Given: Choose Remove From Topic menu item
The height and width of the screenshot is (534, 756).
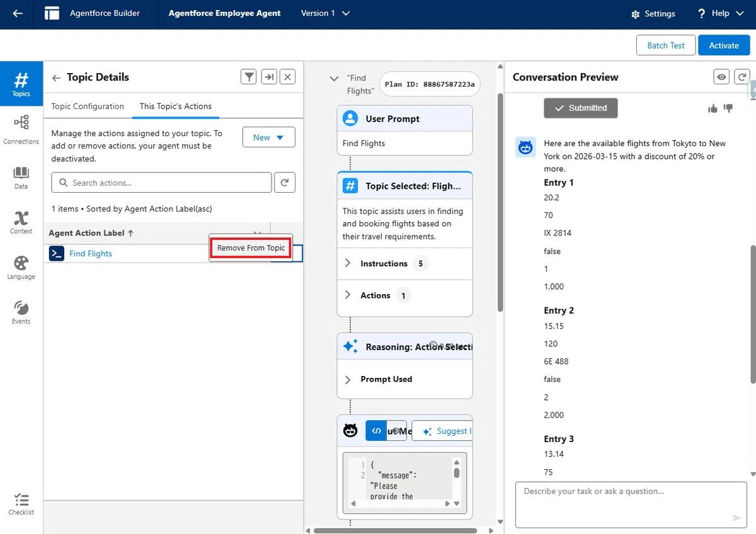Looking at the screenshot, I should (x=251, y=248).
